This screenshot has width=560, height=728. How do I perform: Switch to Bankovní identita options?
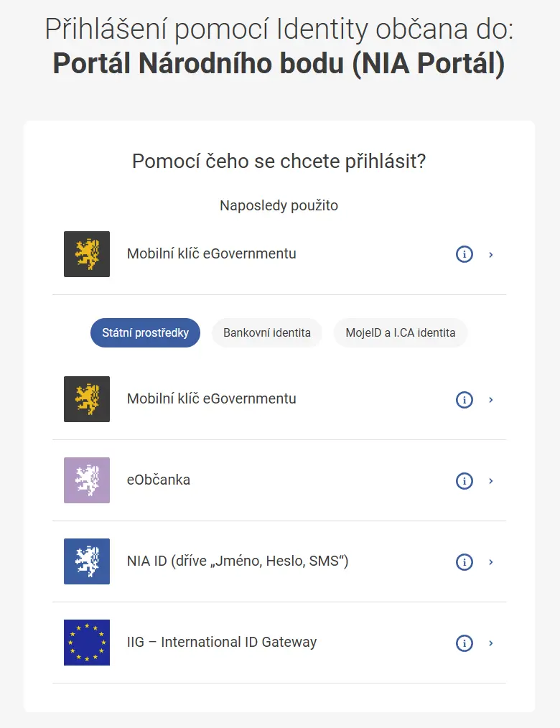pos(267,332)
